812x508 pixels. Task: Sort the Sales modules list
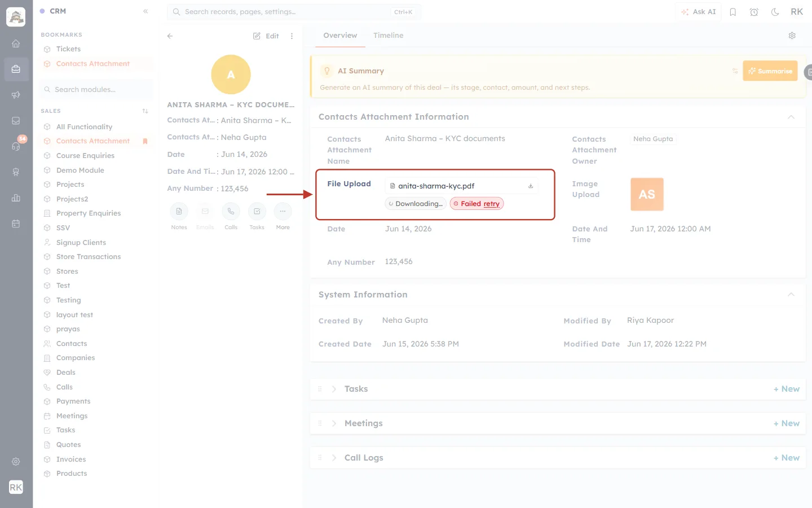(145, 111)
